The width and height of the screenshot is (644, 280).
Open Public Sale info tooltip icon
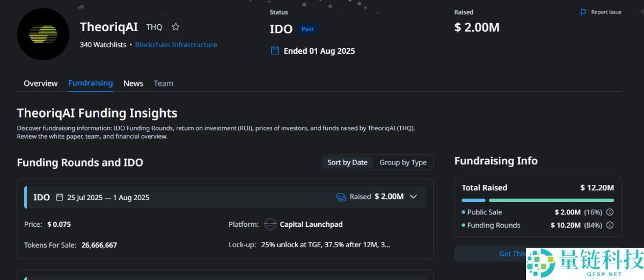pos(610,212)
